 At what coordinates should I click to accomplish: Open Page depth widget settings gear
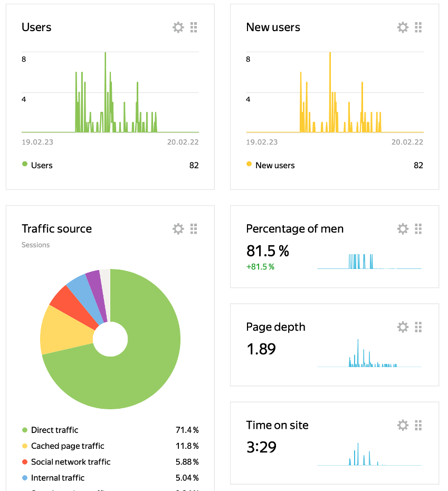(x=403, y=327)
